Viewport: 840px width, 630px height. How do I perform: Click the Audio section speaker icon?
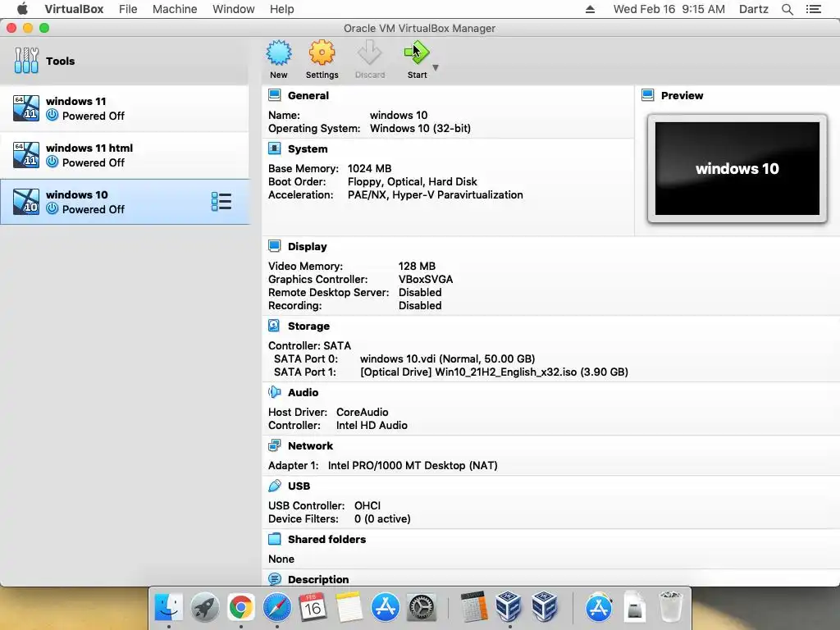(x=274, y=392)
